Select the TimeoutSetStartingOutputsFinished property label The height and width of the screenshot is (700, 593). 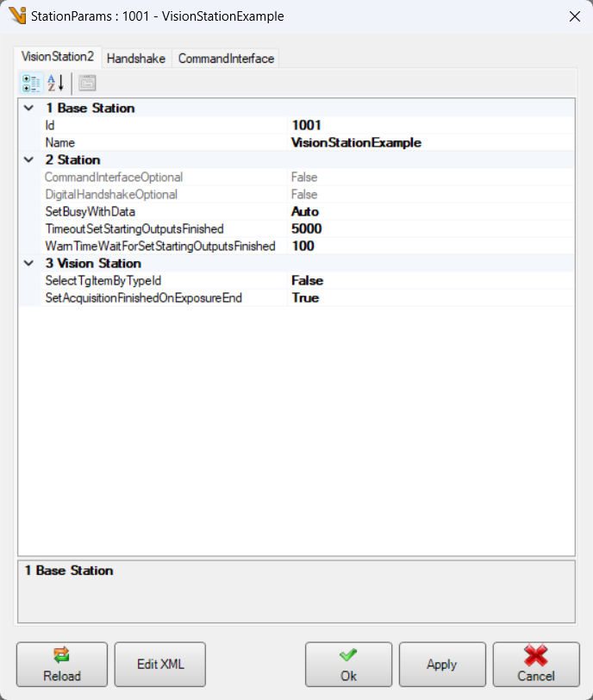[x=134, y=229]
